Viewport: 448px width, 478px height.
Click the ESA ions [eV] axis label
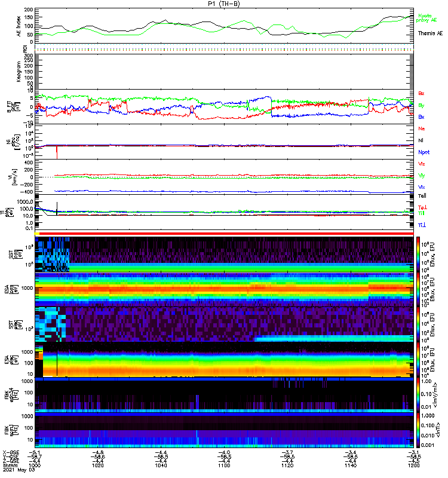click(x=12, y=289)
